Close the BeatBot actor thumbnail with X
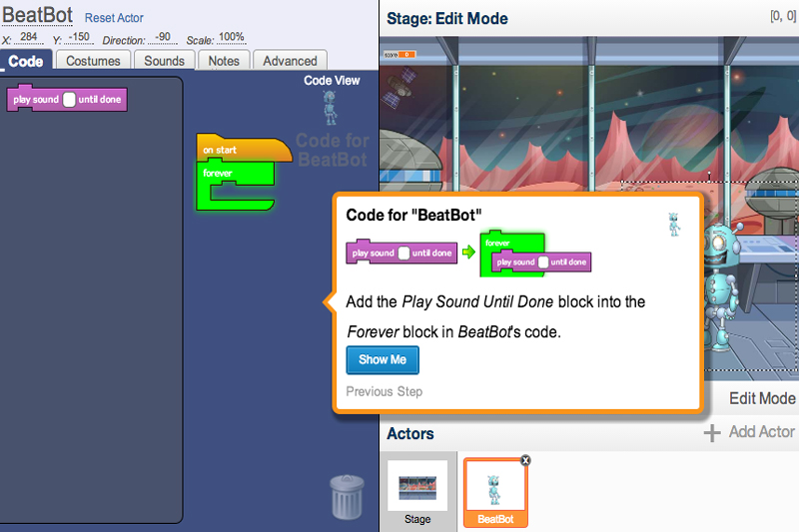Image resolution: width=799 pixels, height=532 pixels. click(526, 460)
